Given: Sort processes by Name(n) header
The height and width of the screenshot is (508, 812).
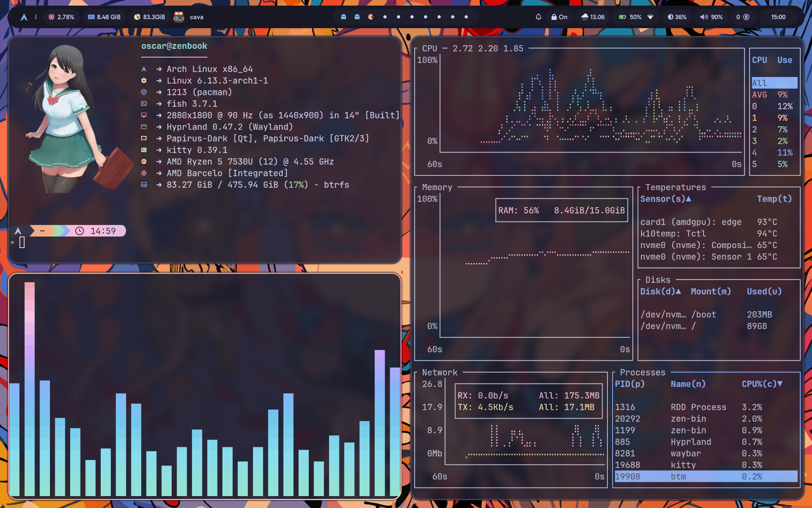Looking at the screenshot, I should [x=688, y=384].
